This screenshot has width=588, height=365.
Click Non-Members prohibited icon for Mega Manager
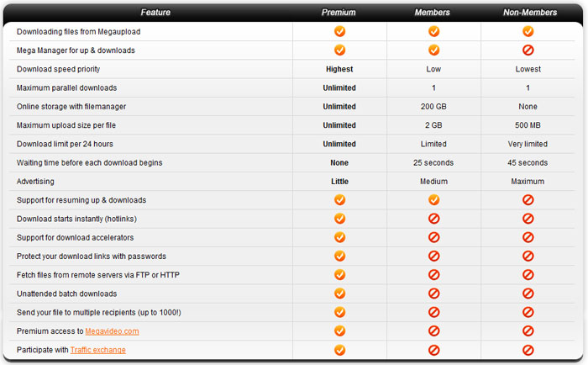tap(528, 50)
